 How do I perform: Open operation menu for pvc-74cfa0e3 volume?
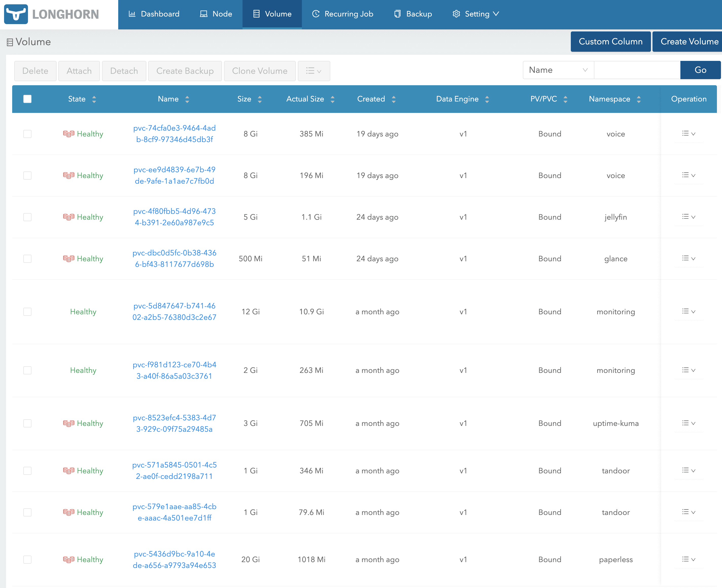coord(689,133)
